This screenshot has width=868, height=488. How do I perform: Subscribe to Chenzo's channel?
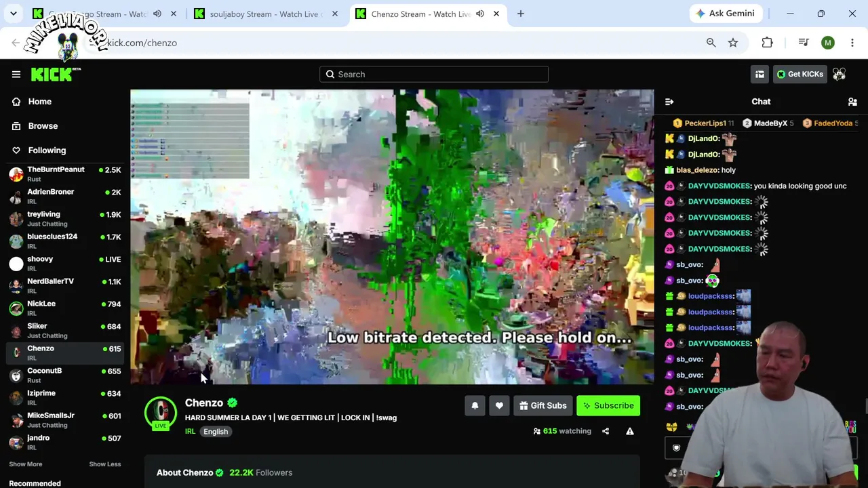(x=608, y=406)
